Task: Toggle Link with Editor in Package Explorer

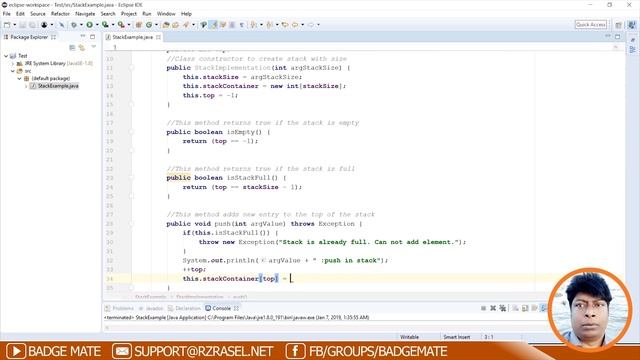Action: point(82,48)
